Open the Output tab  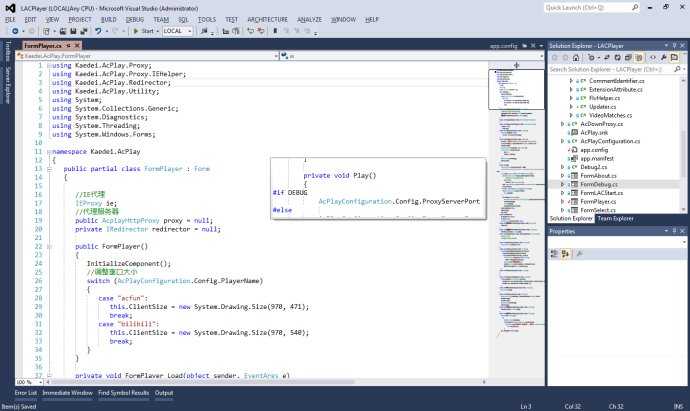(164, 393)
